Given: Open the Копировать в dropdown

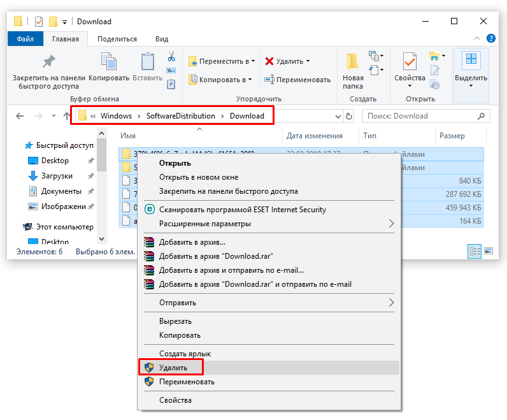Looking at the screenshot, I should tap(220, 80).
